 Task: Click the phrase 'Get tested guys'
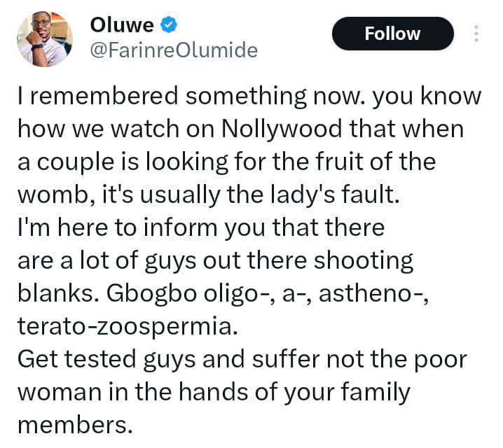pos(106,360)
